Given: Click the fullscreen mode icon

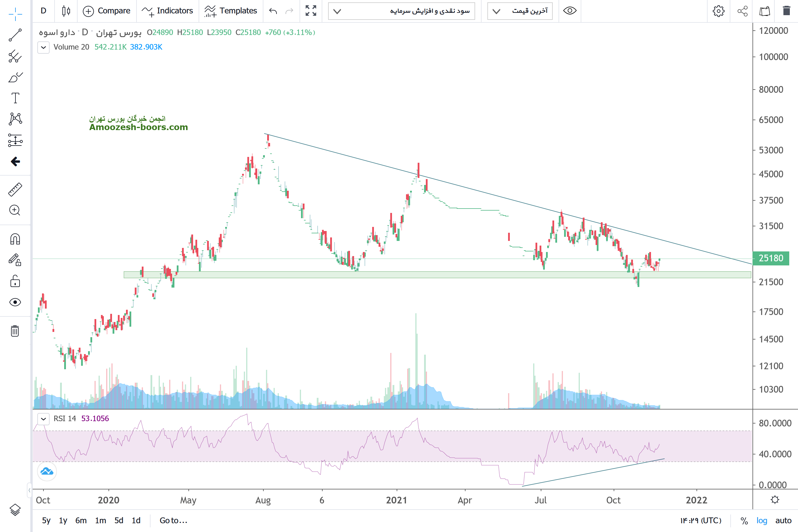Looking at the screenshot, I should point(310,11).
